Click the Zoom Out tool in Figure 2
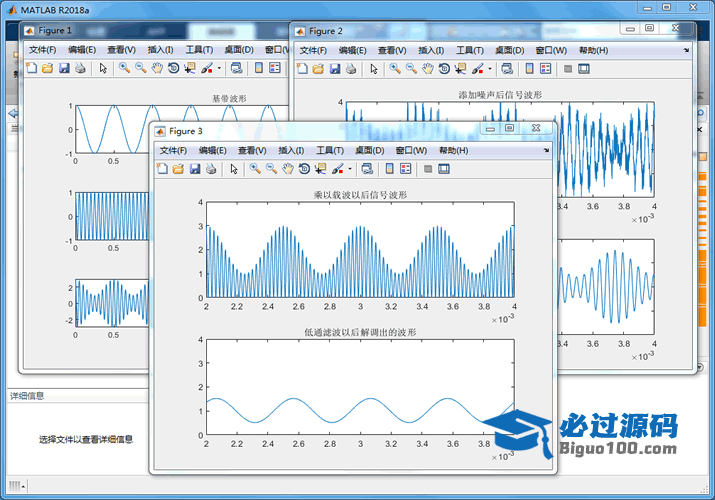The image size is (715, 500). [x=411, y=69]
